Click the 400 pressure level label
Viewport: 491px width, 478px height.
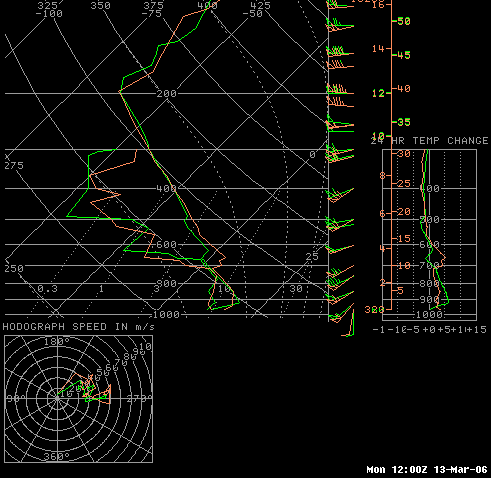tap(166, 189)
